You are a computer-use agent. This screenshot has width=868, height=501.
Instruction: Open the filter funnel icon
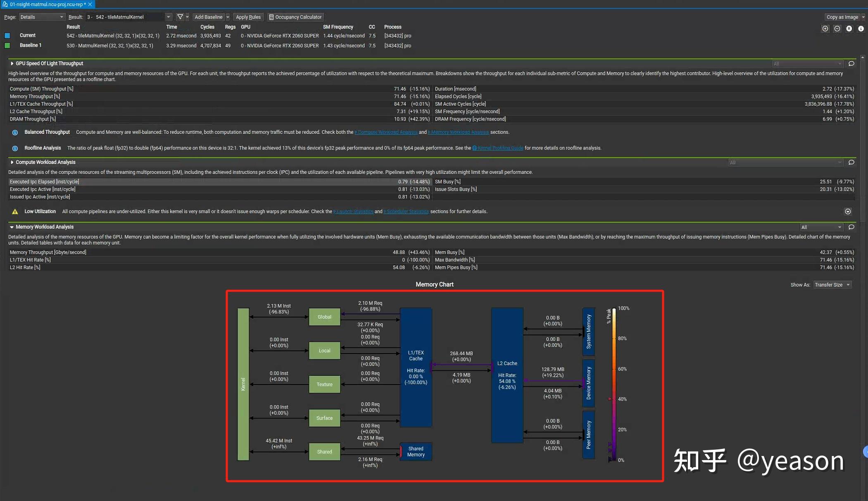pos(180,17)
